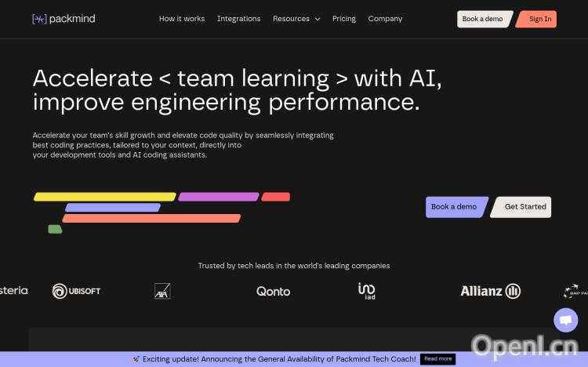Viewport: 588px width, 367px height.
Task: Click Read more in announcement banner
Action: (438, 359)
